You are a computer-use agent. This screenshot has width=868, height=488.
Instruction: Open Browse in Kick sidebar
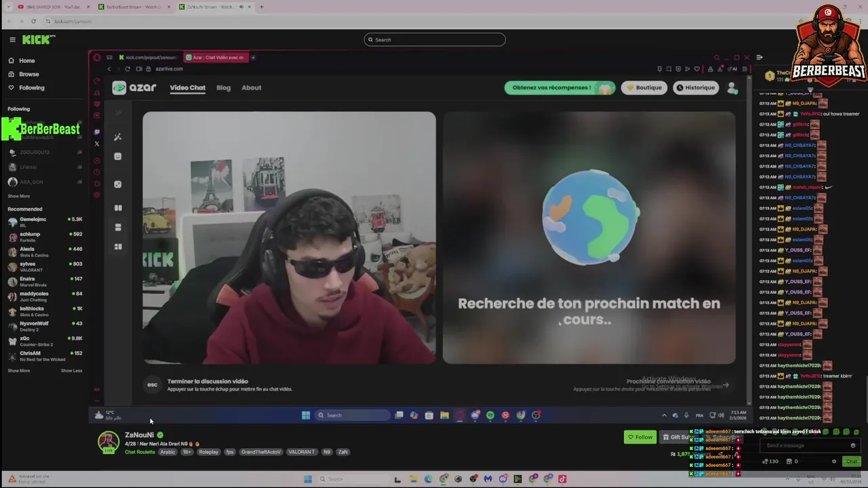click(28, 74)
